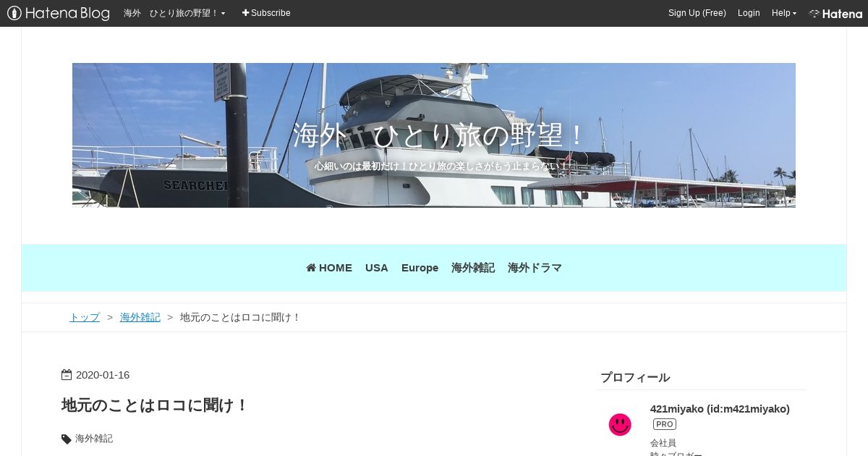This screenshot has width=868, height=456.
Task: Click the tag icon next to 海外雑記
Action: pos(67,439)
